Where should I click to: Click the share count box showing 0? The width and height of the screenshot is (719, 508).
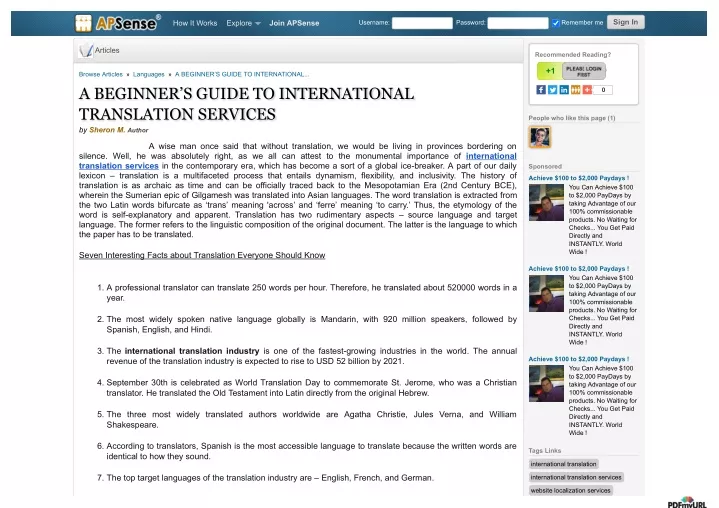(x=603, y=90)
